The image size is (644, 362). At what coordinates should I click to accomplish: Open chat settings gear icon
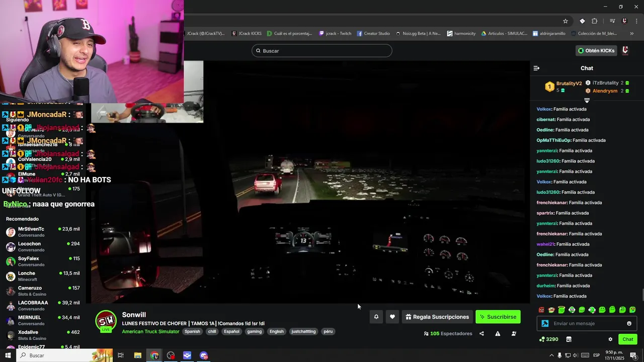[x=610, y=339]
